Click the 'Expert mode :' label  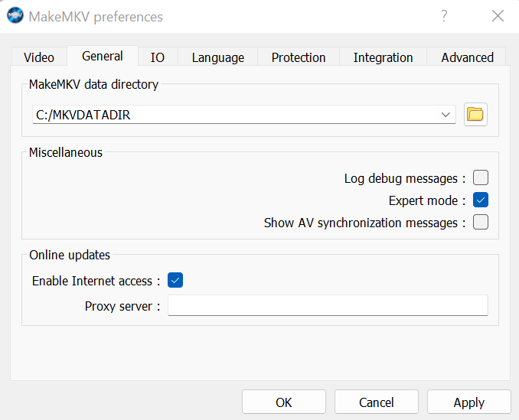click(427, 200)
